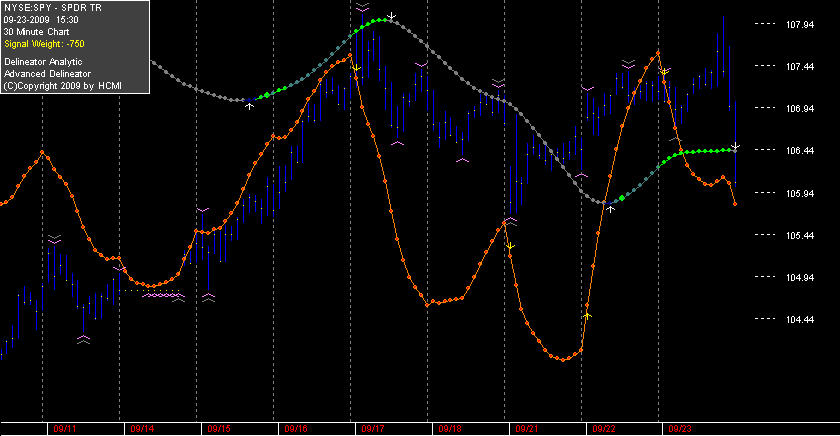Click the yellow Signal Weight: -750 text
Image resolution: width=840 pixels, height=436 pixels.
tap(44, 44)
